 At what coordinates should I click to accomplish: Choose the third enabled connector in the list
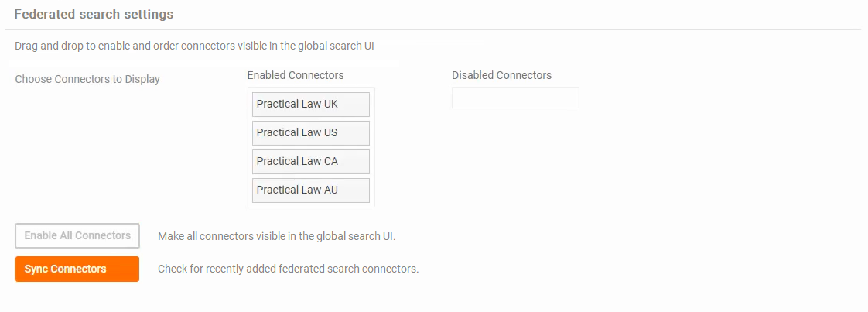click(310, 162)
